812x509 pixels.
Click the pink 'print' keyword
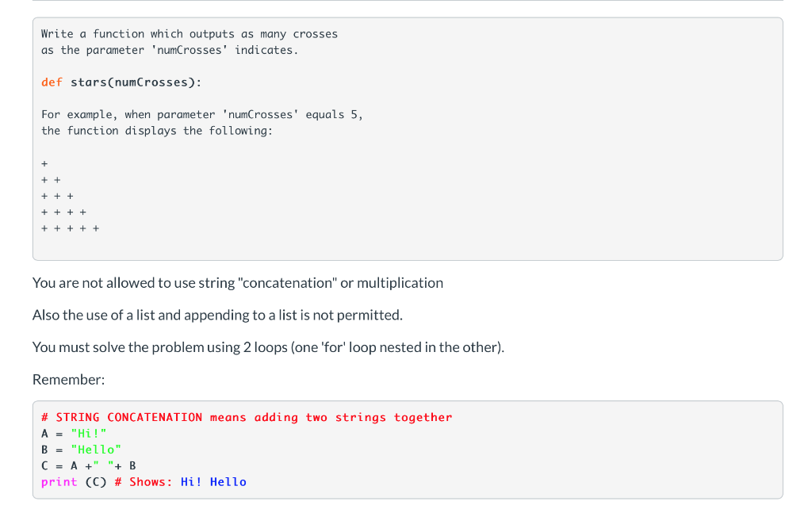(x=59, y=482)
